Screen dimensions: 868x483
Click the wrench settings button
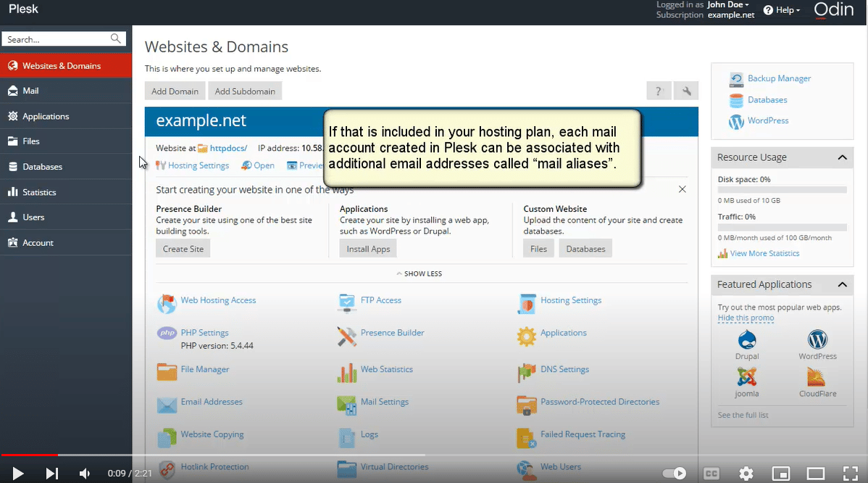tap(686, 91)
